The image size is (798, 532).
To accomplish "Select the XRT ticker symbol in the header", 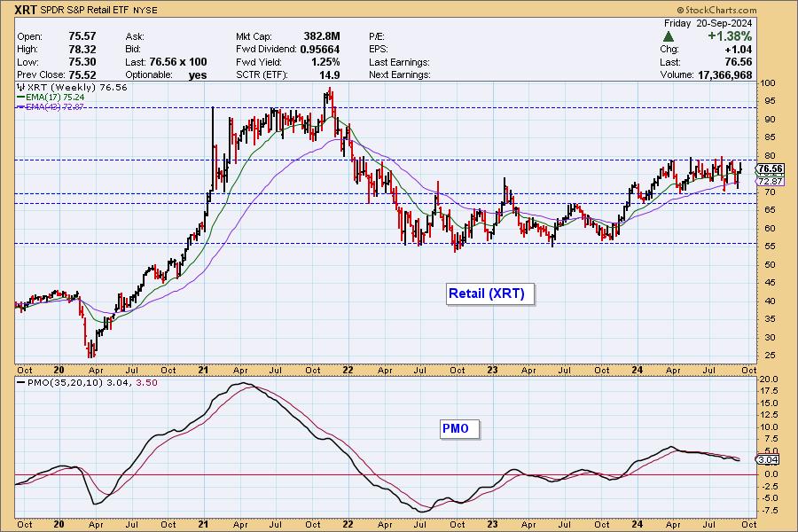I will (26, 10).
